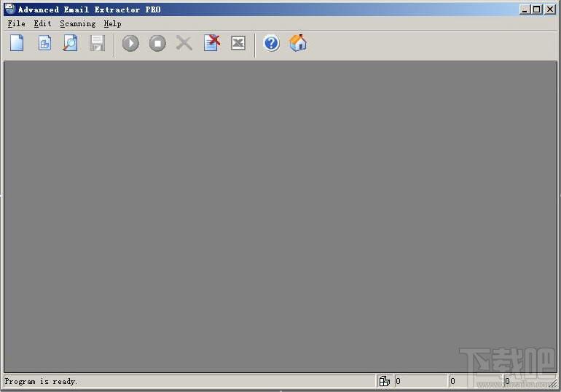Open the Help menu

tap(112, 23)
